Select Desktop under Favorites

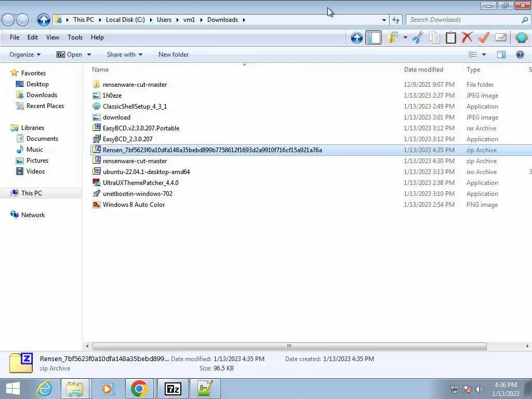point(37,84)
